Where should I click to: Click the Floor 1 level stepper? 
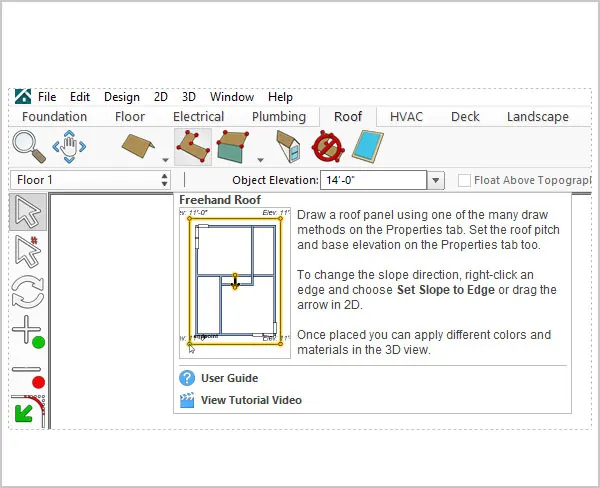point(164,180)
